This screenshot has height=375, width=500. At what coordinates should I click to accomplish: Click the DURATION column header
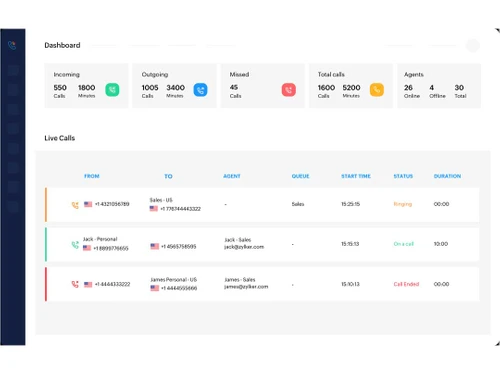coord(447,176)
